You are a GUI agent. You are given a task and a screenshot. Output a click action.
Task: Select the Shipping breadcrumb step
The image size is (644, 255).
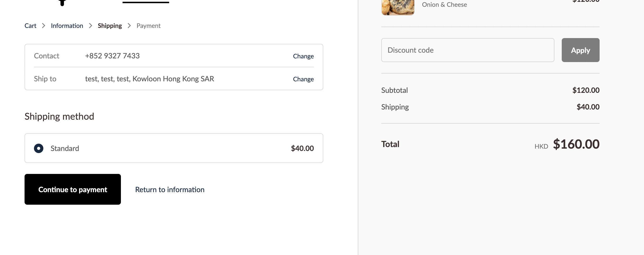click(110, 26)
